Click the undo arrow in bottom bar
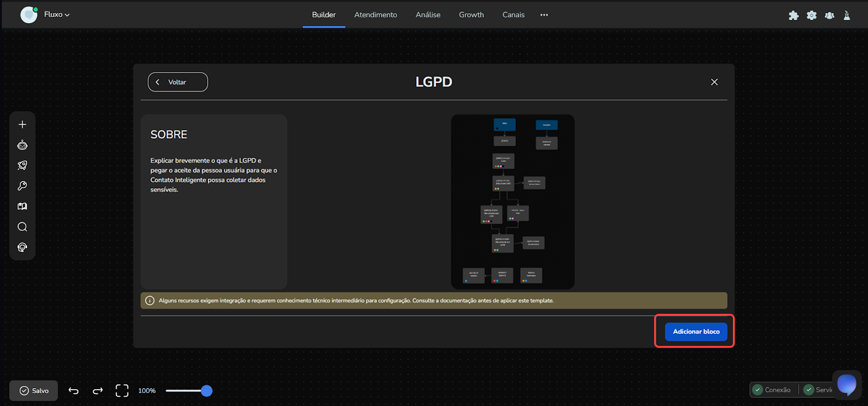Screen dimensions: 868x406 (x=74, y=391)
